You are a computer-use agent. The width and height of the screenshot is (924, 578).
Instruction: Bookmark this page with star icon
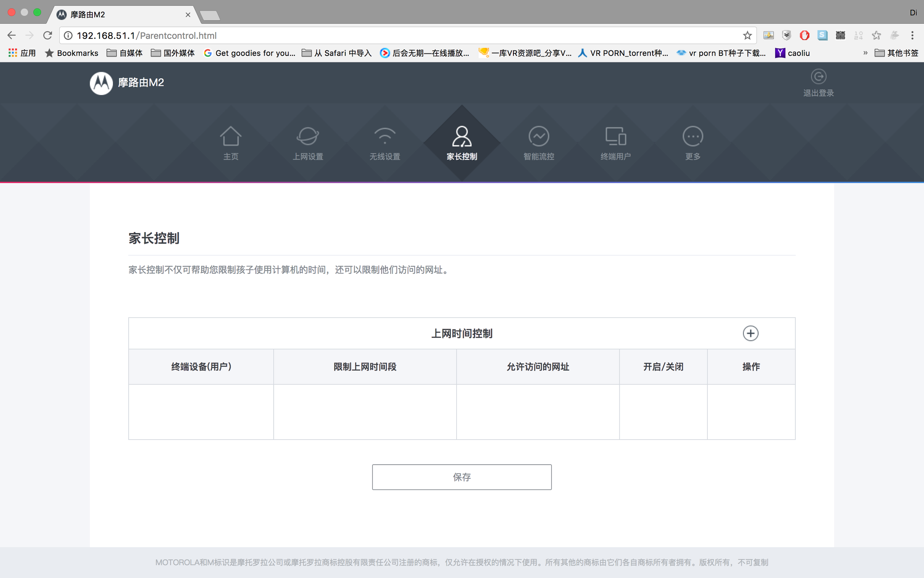tap(747, 35)
